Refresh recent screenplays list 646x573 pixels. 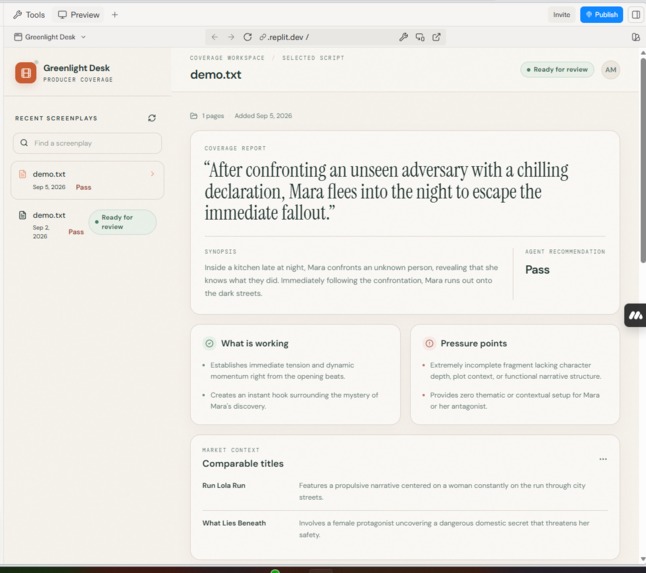152,118
